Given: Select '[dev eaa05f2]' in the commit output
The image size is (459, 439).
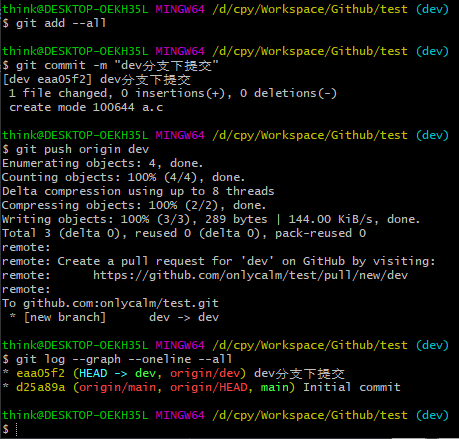Looking at the screenshot, I should pyautogui.click(x=47, y=79).
